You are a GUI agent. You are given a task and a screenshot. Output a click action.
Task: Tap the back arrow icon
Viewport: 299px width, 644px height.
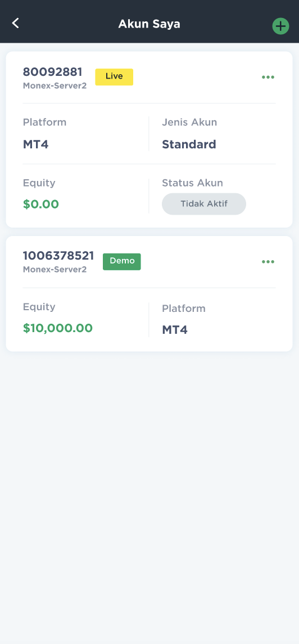(16, 23)
